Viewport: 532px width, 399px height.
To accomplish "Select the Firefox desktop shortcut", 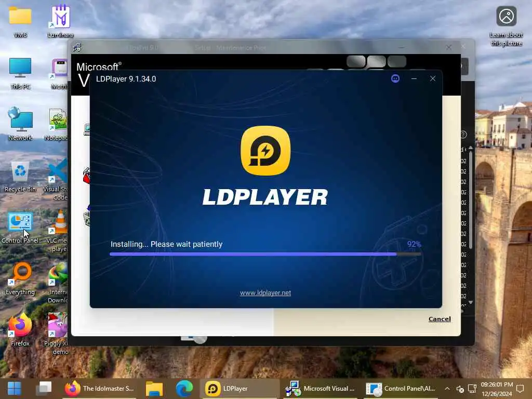I will pyautogui.click(x=20, y=329).
